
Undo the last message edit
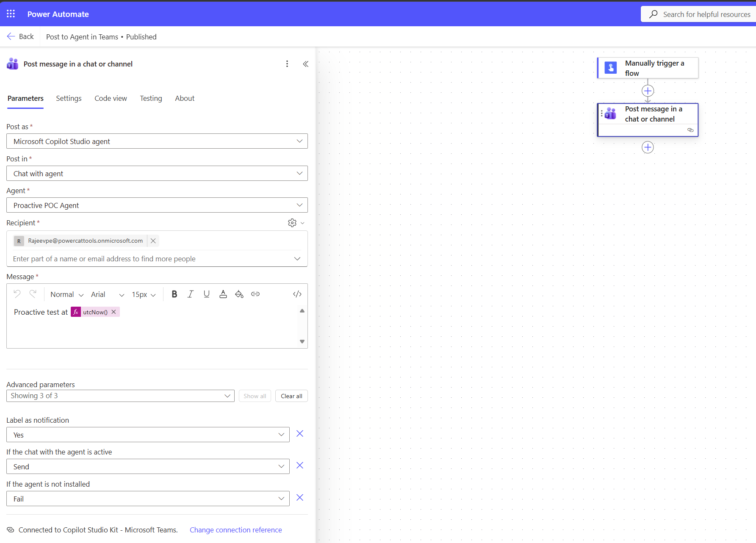click(17, 294)
